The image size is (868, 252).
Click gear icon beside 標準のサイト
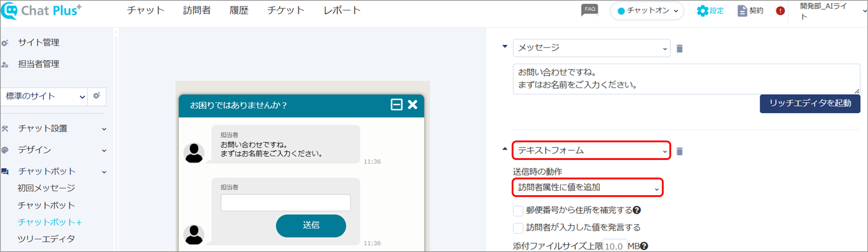click(97, 96)
